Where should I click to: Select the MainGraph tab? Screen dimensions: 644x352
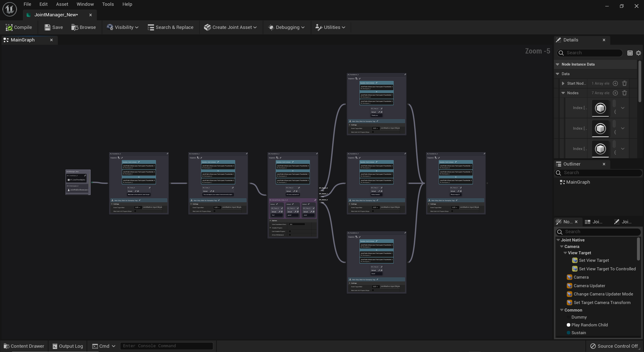[x=23, y=40]
